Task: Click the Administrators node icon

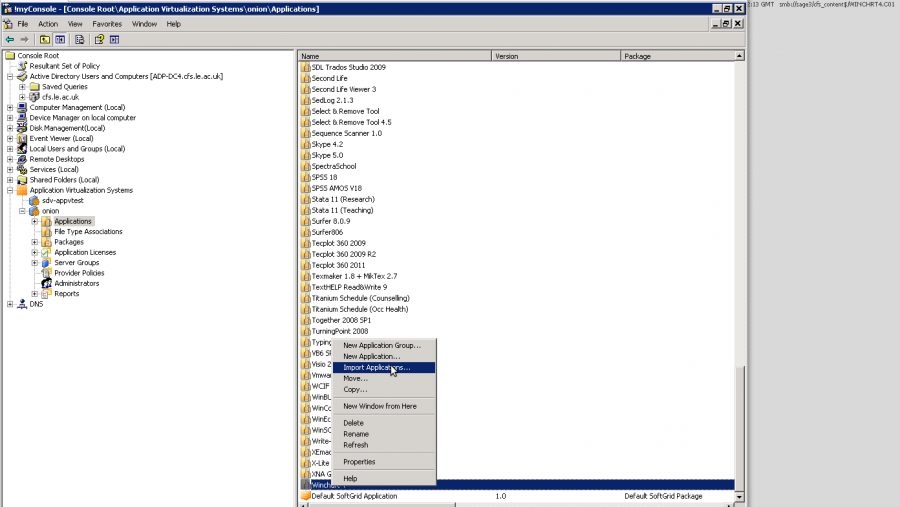Action: pos(46,283)
